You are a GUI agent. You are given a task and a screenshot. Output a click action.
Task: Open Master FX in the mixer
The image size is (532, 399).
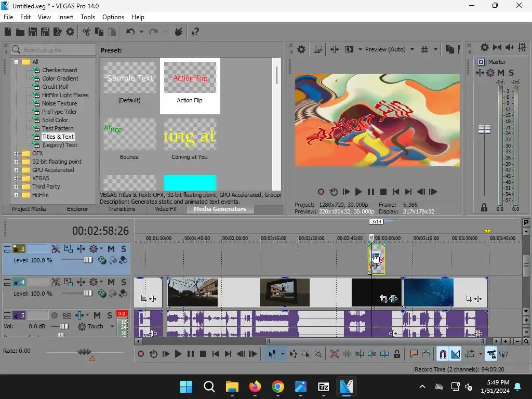480,73
